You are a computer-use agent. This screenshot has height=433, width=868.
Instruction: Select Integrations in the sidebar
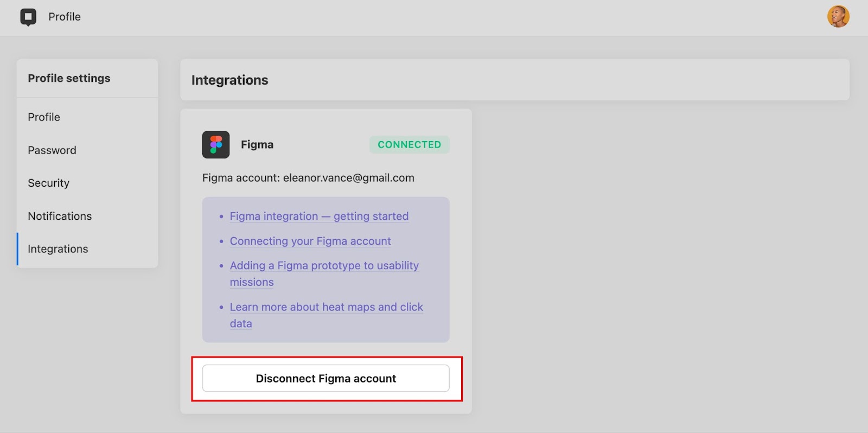(58, 249)
